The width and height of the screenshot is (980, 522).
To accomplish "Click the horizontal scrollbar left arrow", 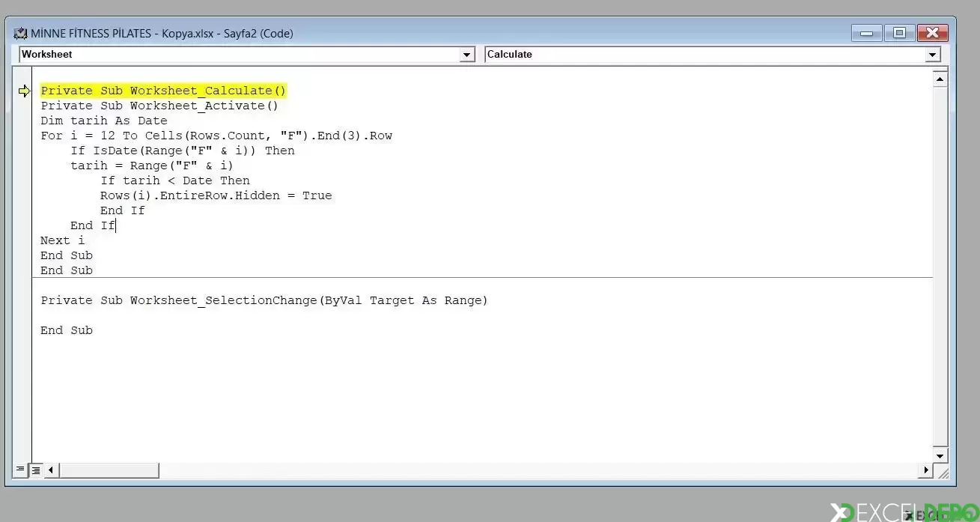I will click(51, 470).
